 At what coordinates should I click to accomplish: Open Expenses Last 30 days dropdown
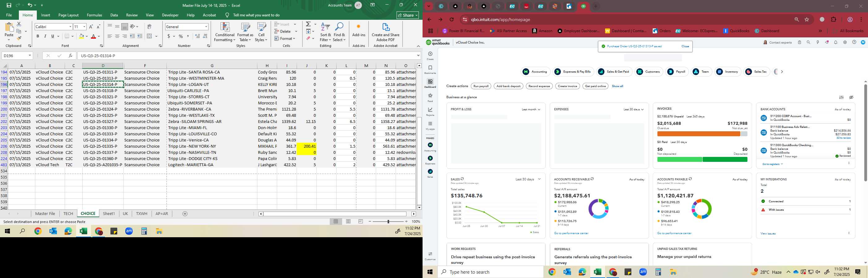click(634, 109)
